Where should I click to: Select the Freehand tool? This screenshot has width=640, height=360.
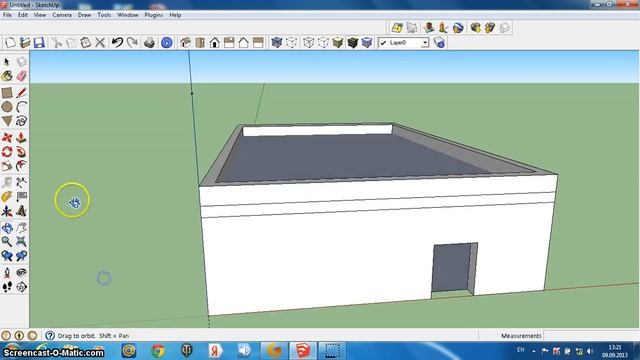click(x=21, y=121)
